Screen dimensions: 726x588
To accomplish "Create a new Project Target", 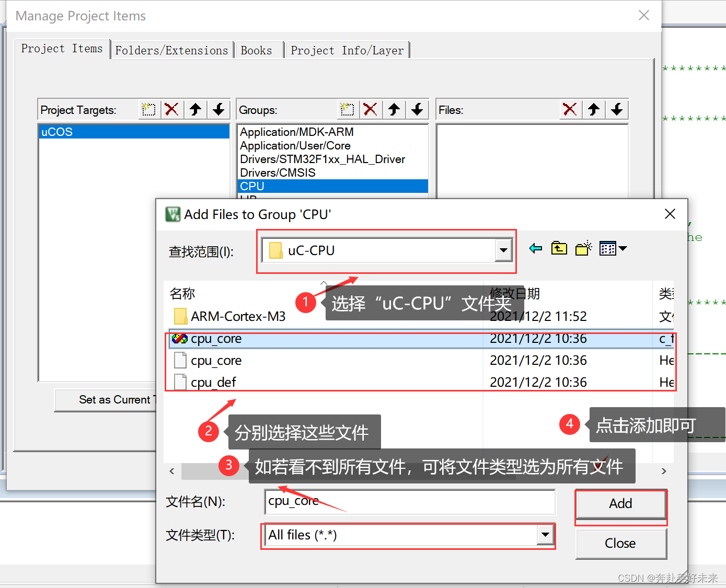I will pyautogui.click(x=149, y=110).
